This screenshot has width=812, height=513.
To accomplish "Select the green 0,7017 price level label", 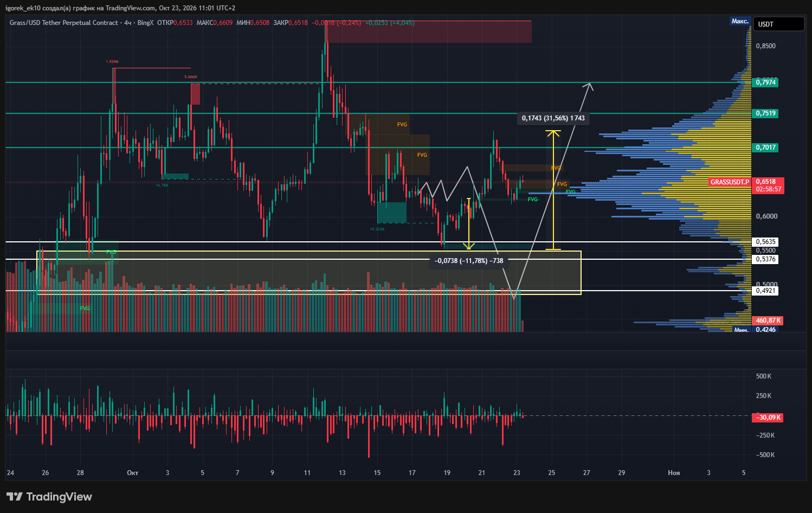I will 766,148.
